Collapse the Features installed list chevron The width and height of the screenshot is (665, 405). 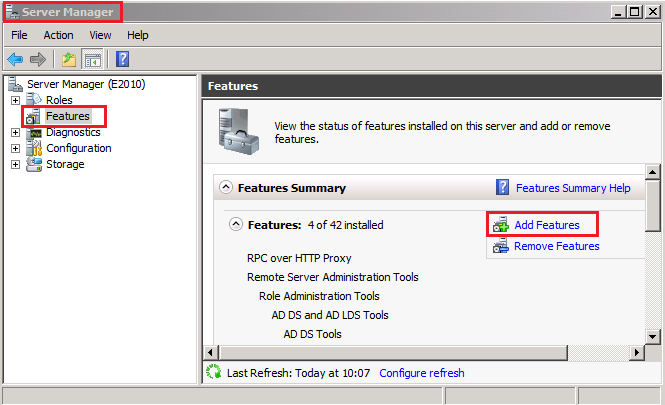point(236,225)
